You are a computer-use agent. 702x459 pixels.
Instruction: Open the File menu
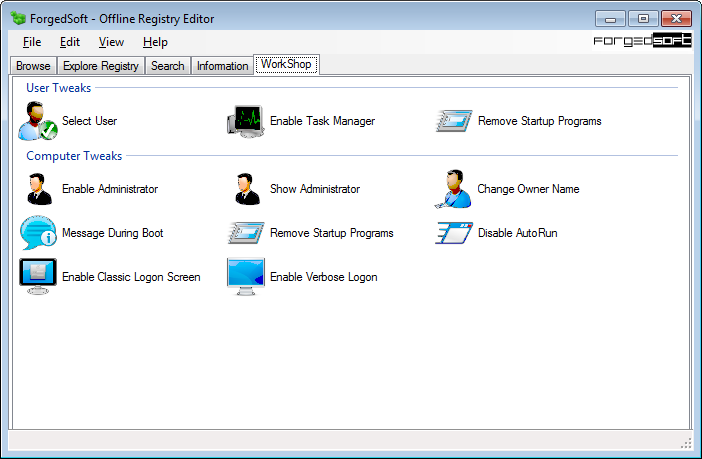tap(32, 42)
